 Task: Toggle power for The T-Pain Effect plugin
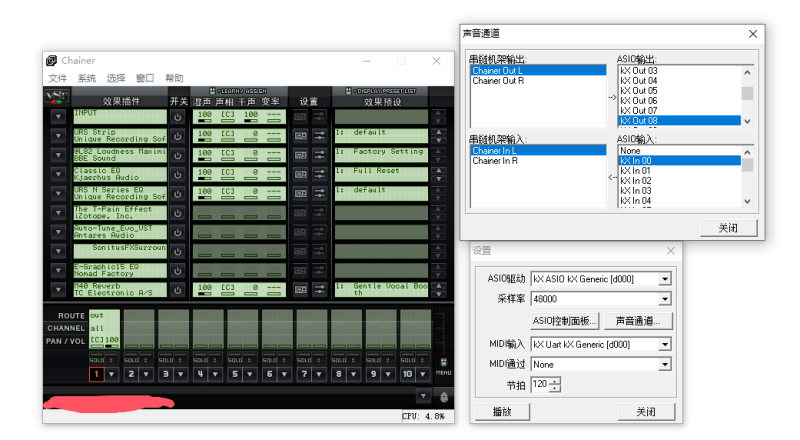pos(178,213)
